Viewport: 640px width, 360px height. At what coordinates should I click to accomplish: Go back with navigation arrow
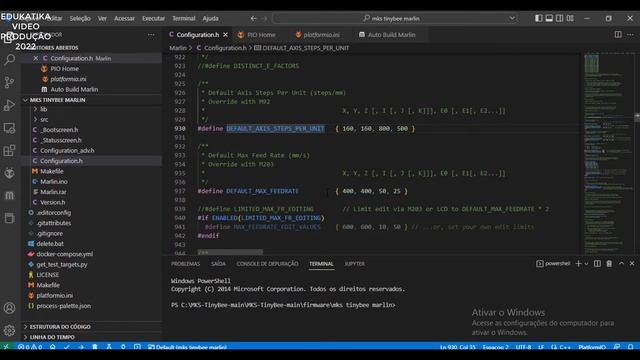(x=253, y=18)
